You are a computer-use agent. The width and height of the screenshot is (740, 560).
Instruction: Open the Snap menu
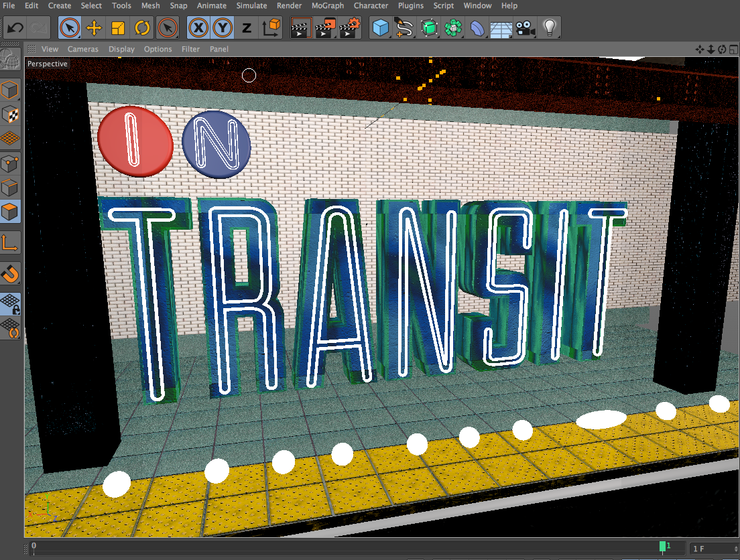[x=178, y=5]
